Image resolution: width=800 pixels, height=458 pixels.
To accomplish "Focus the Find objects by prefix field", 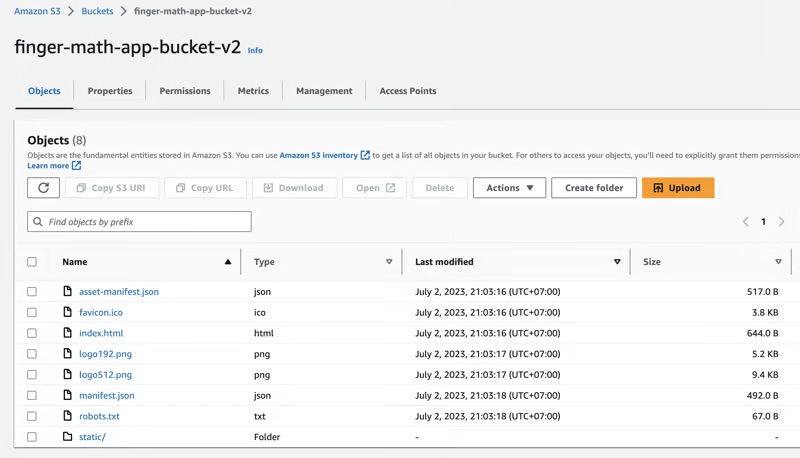I will point(139,221).
